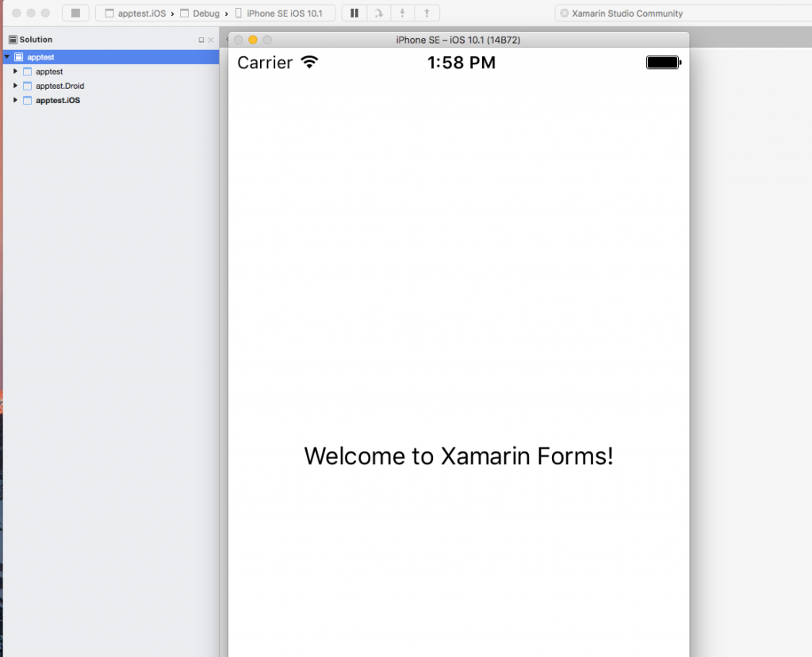Click the Wi-Fi icon in simulator status bar
Viewport: 812px width, 657px height.
tap(309, 62)
